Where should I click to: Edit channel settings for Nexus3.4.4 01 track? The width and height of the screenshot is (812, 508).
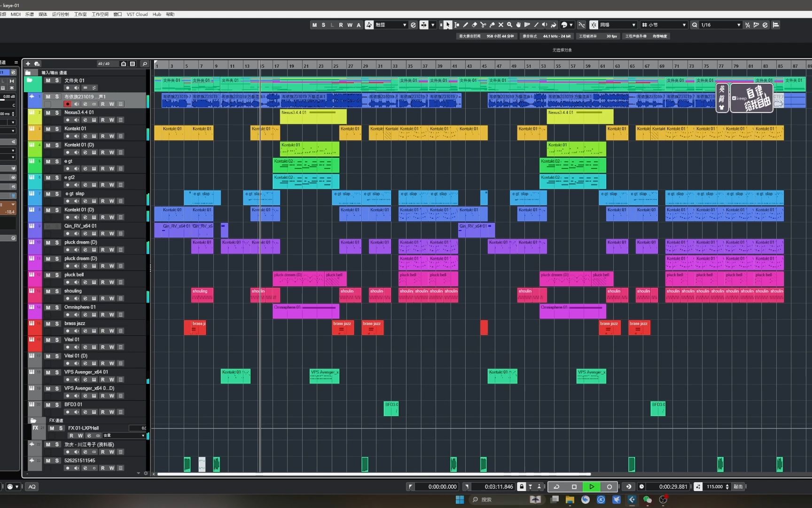click(x=85, y=120)
